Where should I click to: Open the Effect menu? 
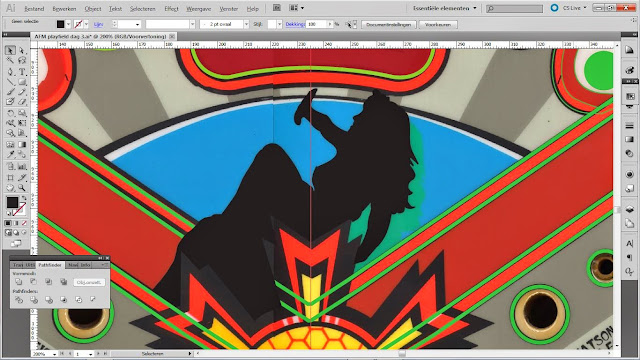[x=171, y=9]
